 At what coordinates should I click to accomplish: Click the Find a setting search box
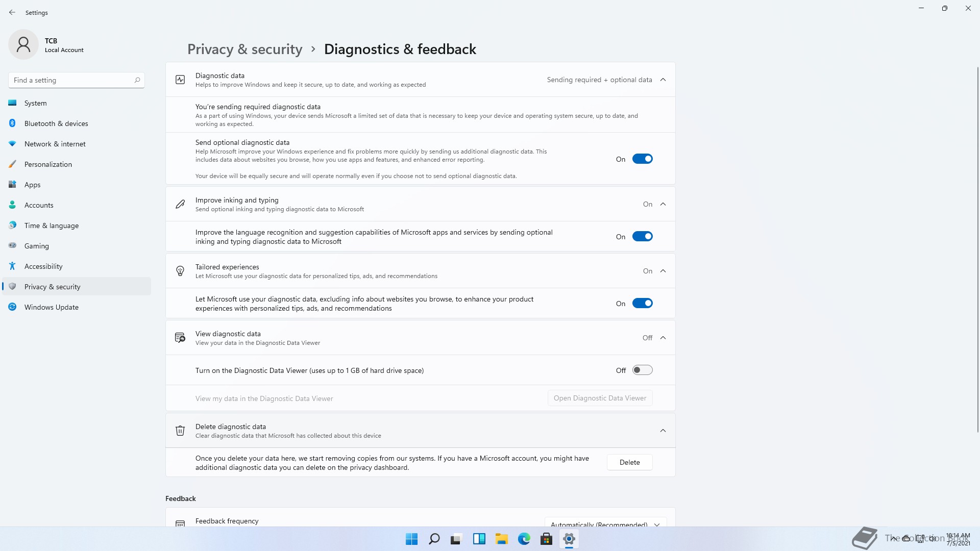[x=77, y=80]
